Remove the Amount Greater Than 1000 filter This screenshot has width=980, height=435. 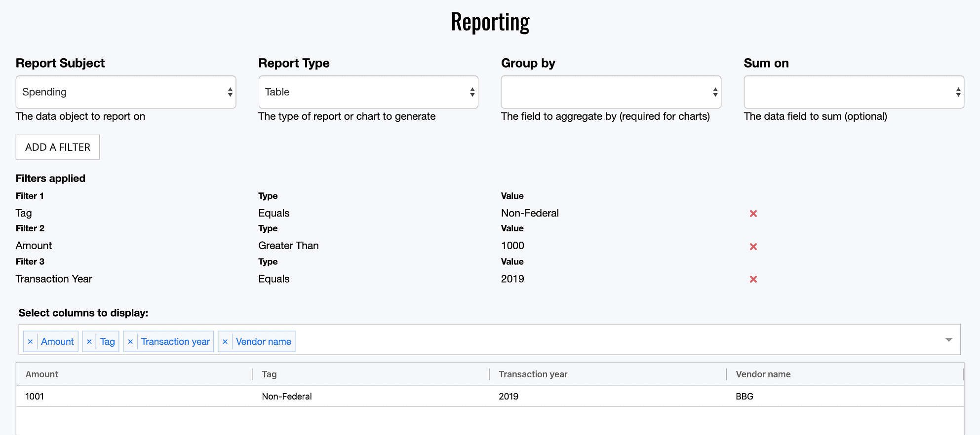point(753,247)
